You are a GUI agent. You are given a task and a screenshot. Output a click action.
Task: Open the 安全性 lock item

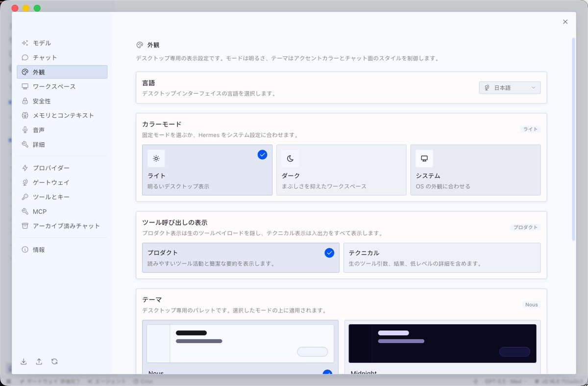(x=62, y=101)
